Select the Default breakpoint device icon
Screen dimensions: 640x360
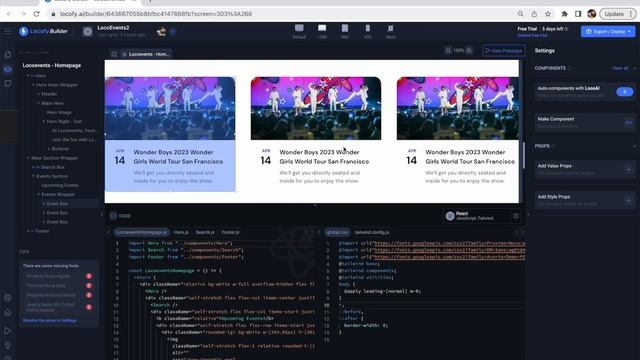(299, 28)
